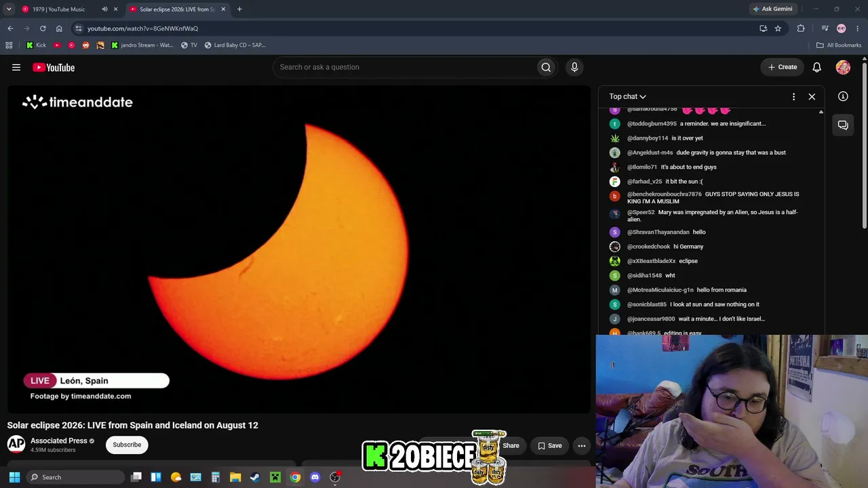Click the page vertical scrollbar
This screenshot has width=868, height=488.
click(865, 146)
